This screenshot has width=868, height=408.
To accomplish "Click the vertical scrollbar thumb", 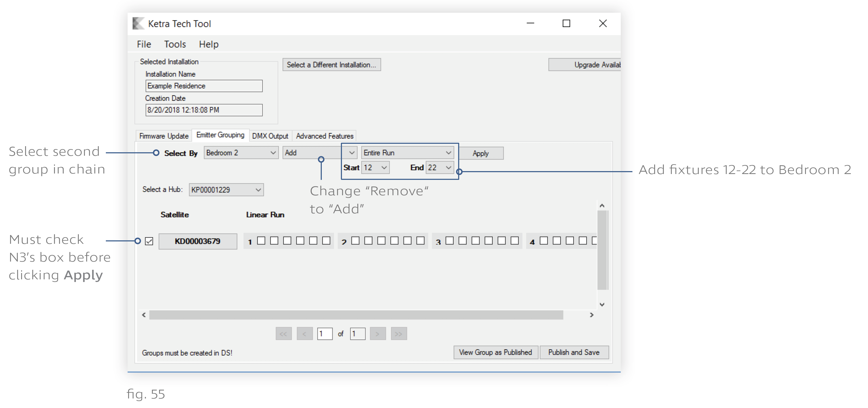I will [x=602, y=250].
